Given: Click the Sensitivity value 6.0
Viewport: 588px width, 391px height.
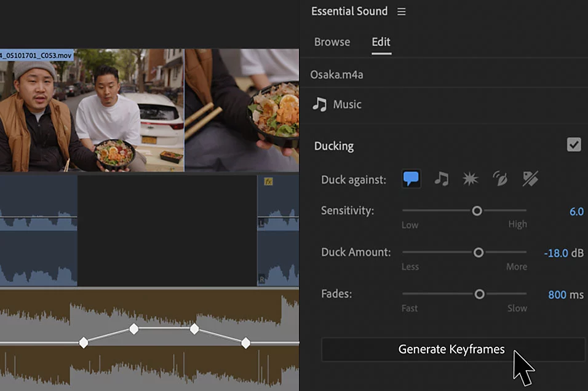Looking at the screenshot, I should pyautogui.click(x=576, y=211).
